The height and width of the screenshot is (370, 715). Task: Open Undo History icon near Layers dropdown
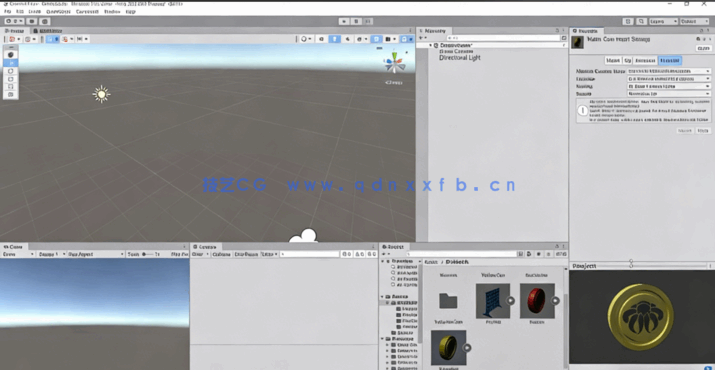click(628, 21)
